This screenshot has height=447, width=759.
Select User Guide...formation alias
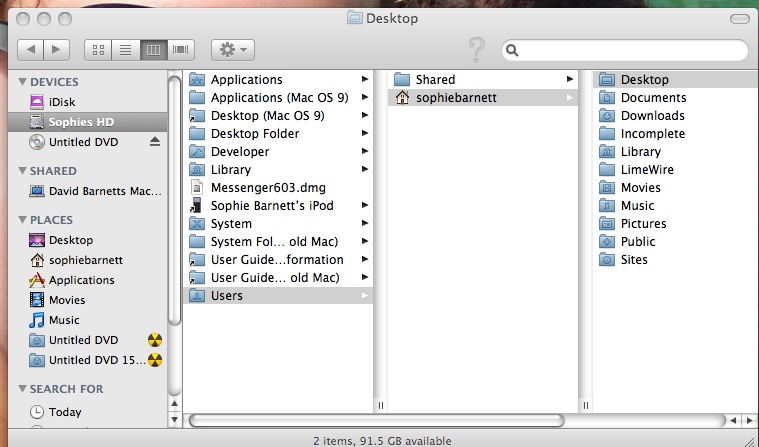[x=278, y=260]
